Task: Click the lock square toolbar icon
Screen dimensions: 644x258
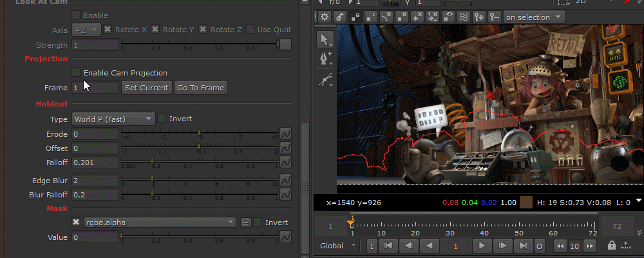Action: (x=355, y=17)
